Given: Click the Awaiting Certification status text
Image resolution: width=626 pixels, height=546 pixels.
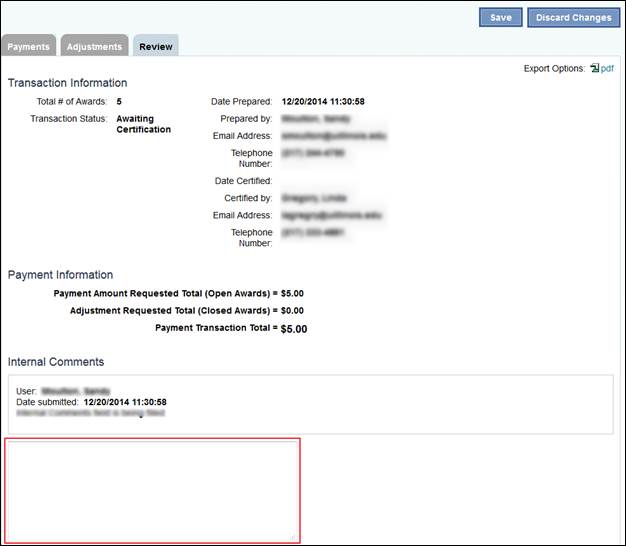Looking at the screenshot, I should 143,124.
